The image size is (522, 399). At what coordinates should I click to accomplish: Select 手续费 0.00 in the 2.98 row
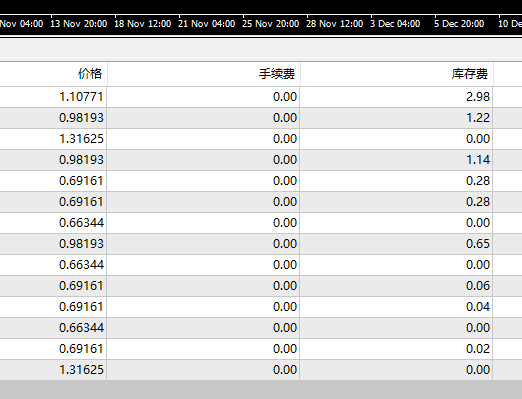(285, 97)
